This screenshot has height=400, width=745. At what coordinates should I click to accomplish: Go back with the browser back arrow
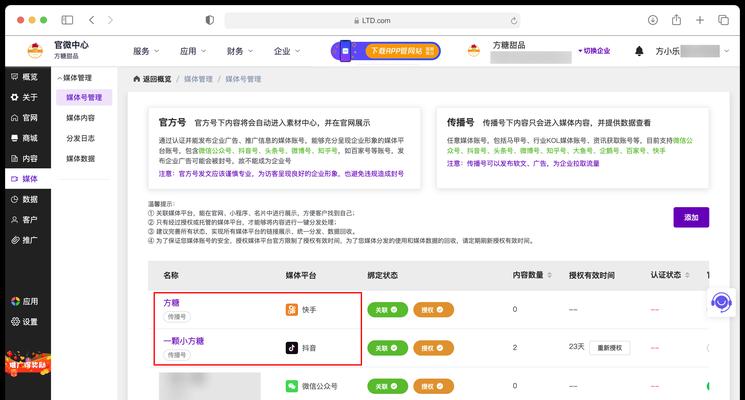coord(92,20)
